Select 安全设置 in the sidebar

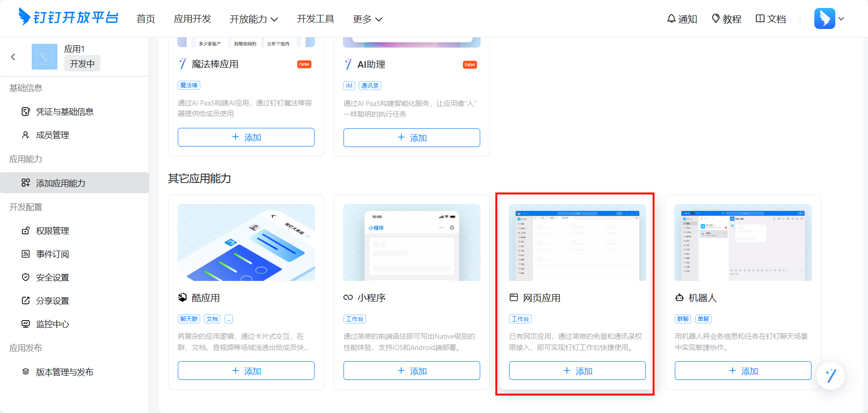pos(75,277)
